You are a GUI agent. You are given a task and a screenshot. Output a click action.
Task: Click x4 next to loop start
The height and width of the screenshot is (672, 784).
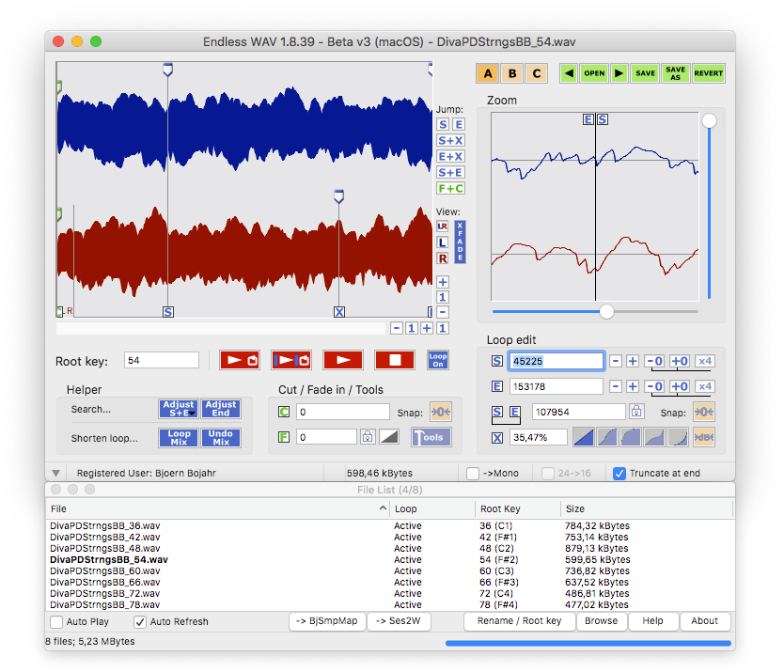pos(705,361)
